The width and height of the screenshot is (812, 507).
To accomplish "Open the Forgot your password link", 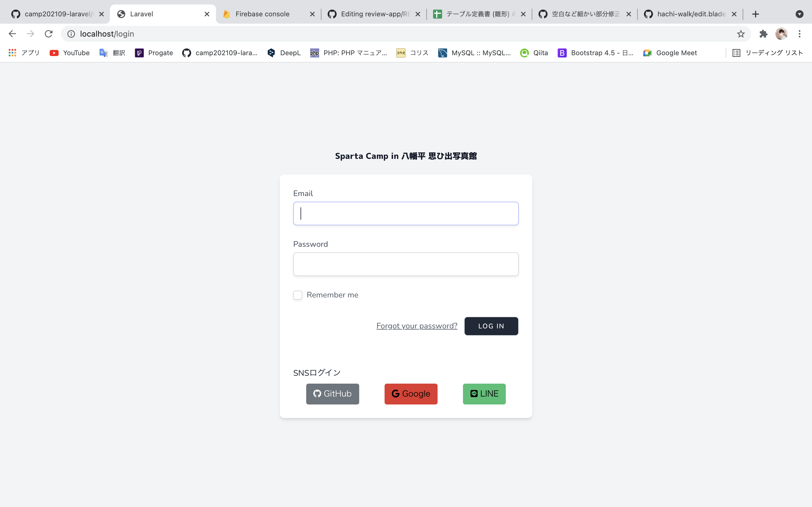I will coord(416,326).
